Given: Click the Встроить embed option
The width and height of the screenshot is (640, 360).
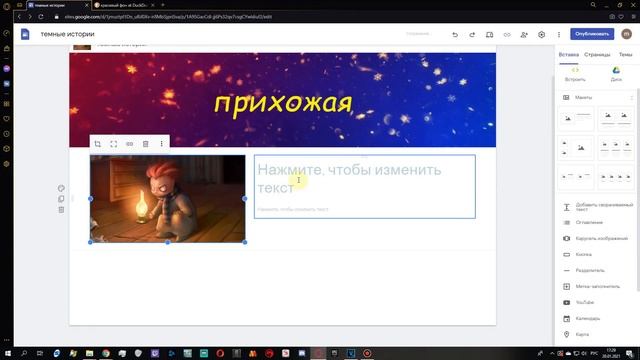Looking at the screenshot, I should click(575, 74).
